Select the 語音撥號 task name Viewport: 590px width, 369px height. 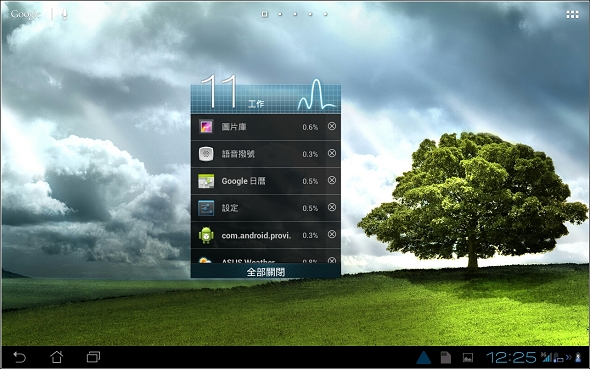238,154
